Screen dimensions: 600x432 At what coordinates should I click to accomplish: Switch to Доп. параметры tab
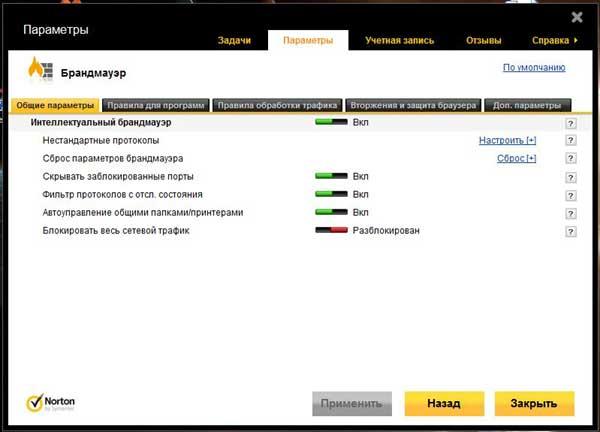tap(527, 105)
